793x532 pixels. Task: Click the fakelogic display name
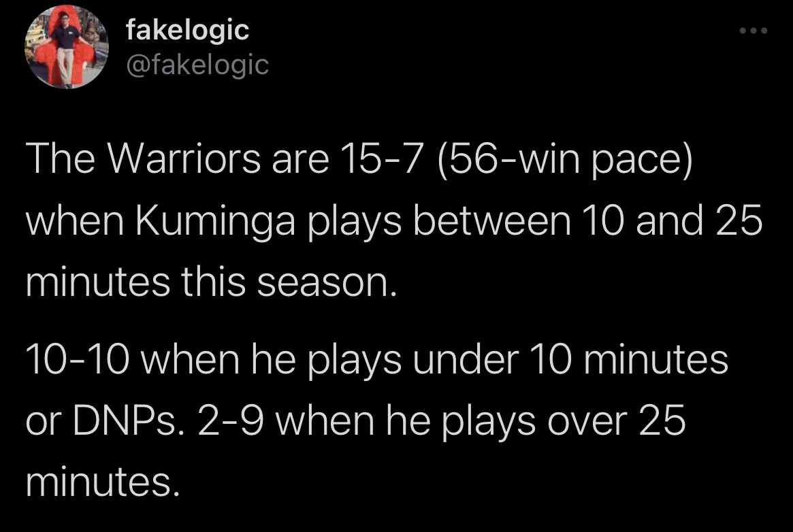pos(188,29)
